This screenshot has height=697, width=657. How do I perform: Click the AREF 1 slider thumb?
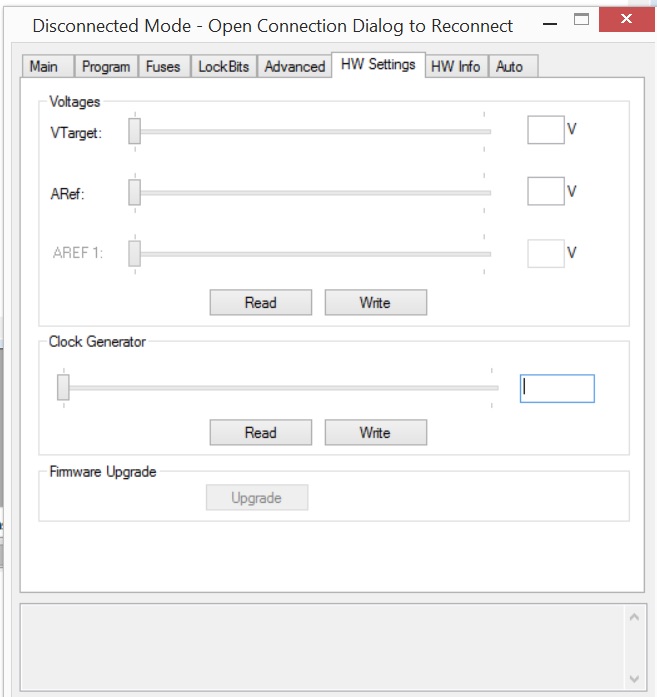coord(135,253)
